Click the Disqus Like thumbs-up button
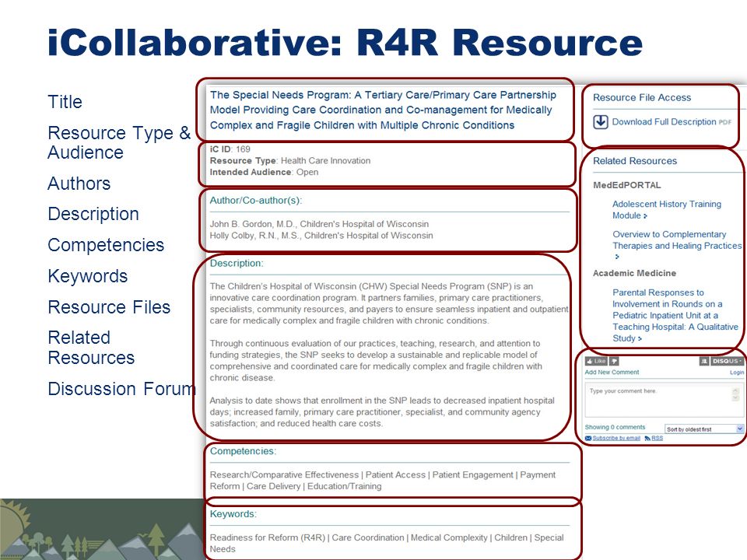This screenshot has height=560, width=747. point(597,361)
